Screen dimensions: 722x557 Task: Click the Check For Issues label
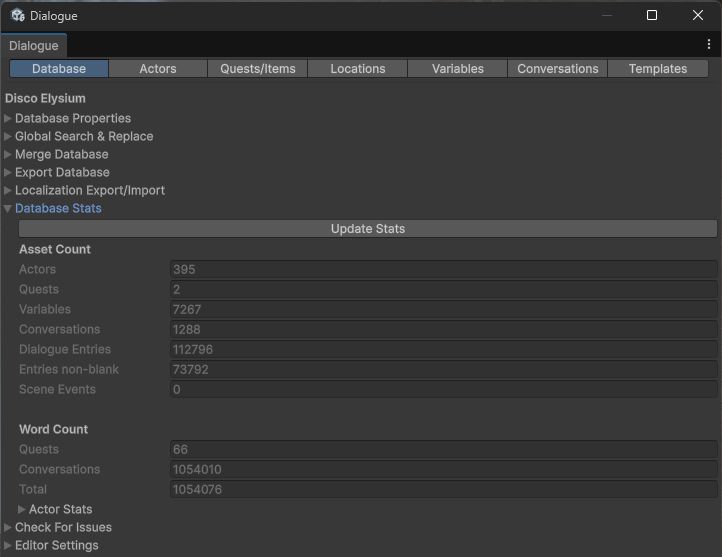(x=63, y=527)
